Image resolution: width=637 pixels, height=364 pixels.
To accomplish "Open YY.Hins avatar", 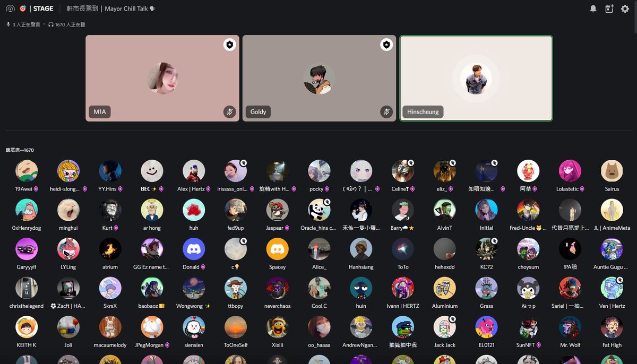I will [x=110, y=171].
